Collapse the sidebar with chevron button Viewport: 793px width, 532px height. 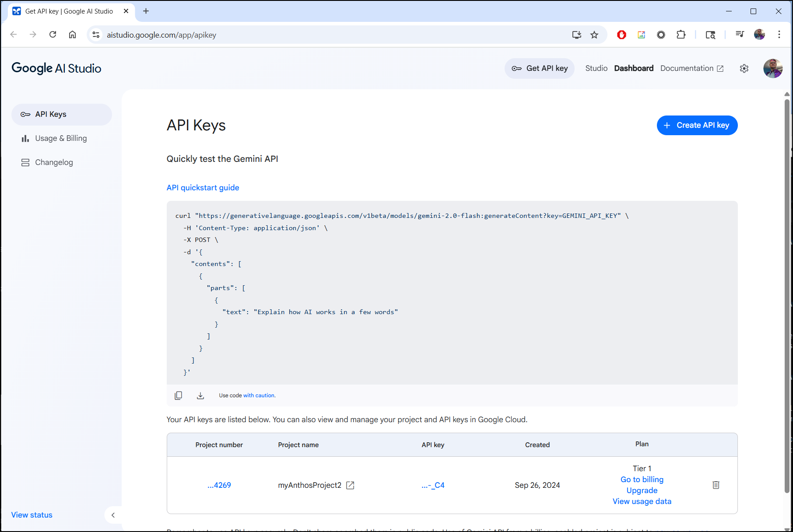click(113, 515)
